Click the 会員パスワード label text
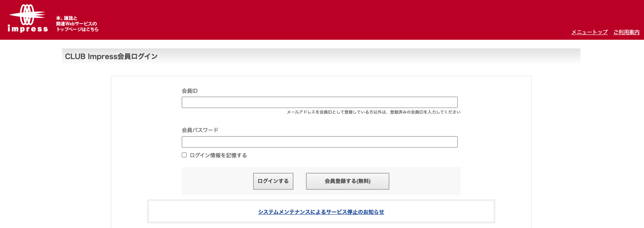The image size is (644, 228). (x=200, y=130)
